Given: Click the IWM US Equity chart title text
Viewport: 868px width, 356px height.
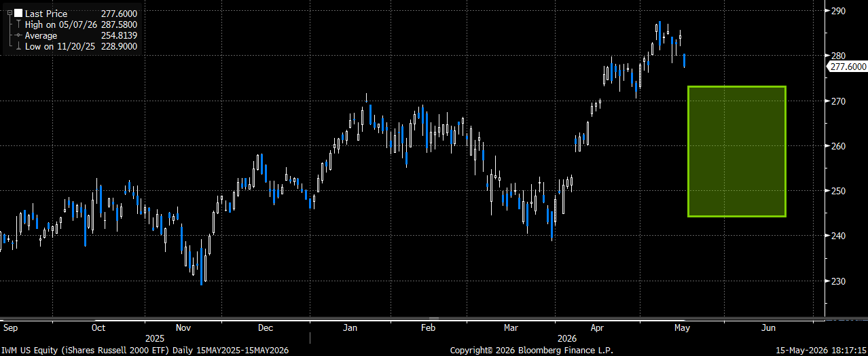Looking at the screenshot, I should 145,351.
